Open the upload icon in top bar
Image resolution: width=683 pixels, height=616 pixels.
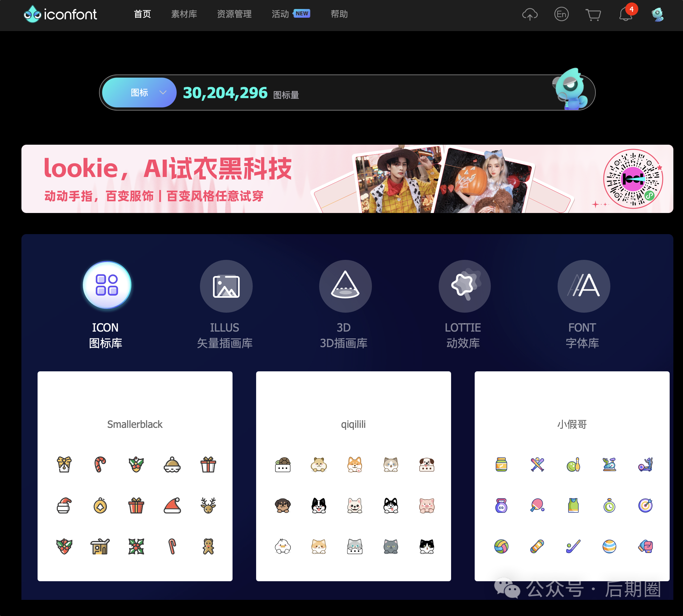pos(530,14)
